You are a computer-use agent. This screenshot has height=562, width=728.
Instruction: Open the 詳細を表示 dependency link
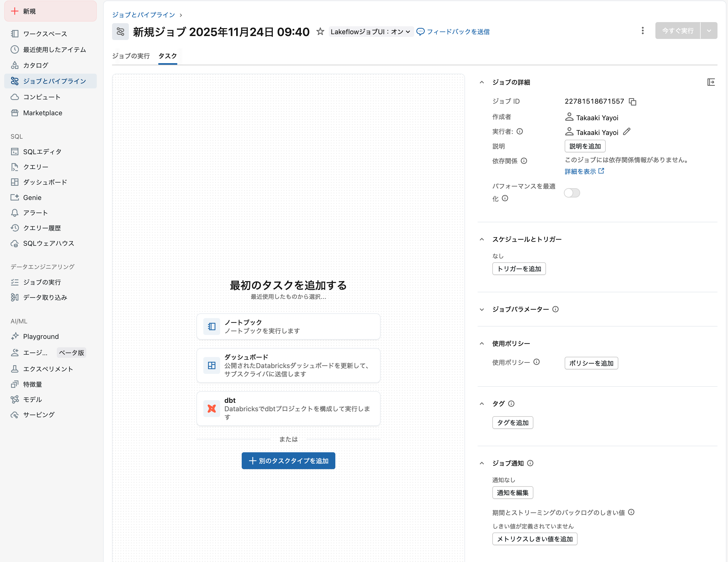[x=581, y=171]
